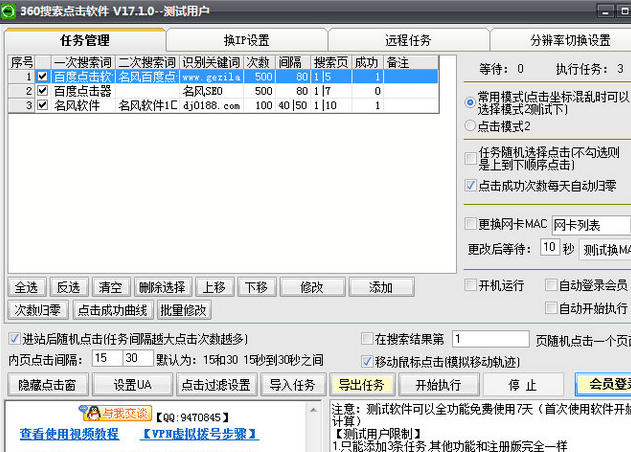This screenshot has width=631, height=452.
Task: Click the 停止 button
Action: click(x=522, y=385)
